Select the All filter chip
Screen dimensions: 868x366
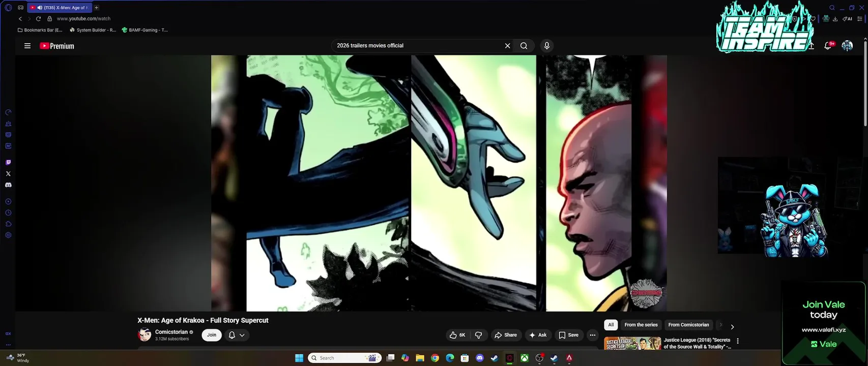(x=611, y=325)
